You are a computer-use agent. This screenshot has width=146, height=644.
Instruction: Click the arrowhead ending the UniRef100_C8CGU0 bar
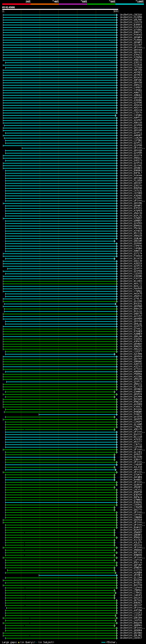tap(117, 15)
